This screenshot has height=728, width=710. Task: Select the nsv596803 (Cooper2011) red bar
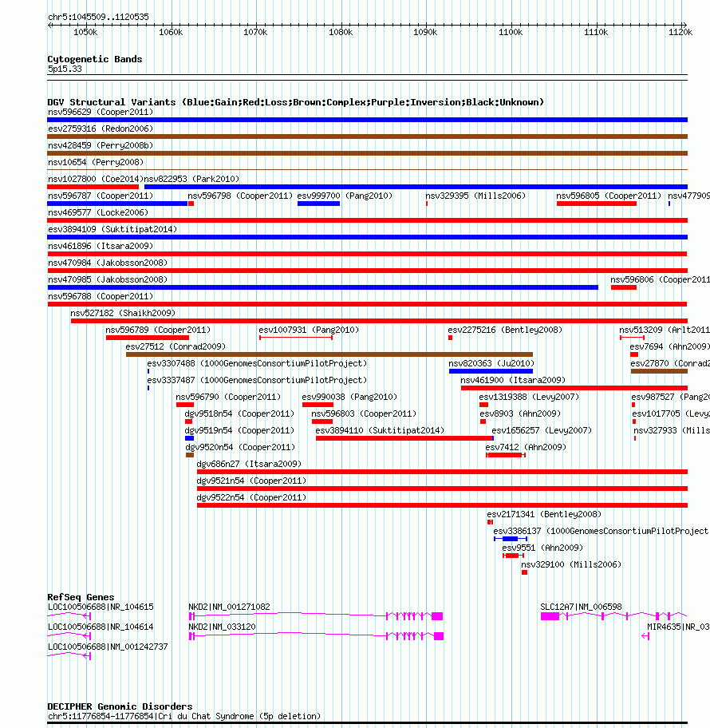[322, 421]
